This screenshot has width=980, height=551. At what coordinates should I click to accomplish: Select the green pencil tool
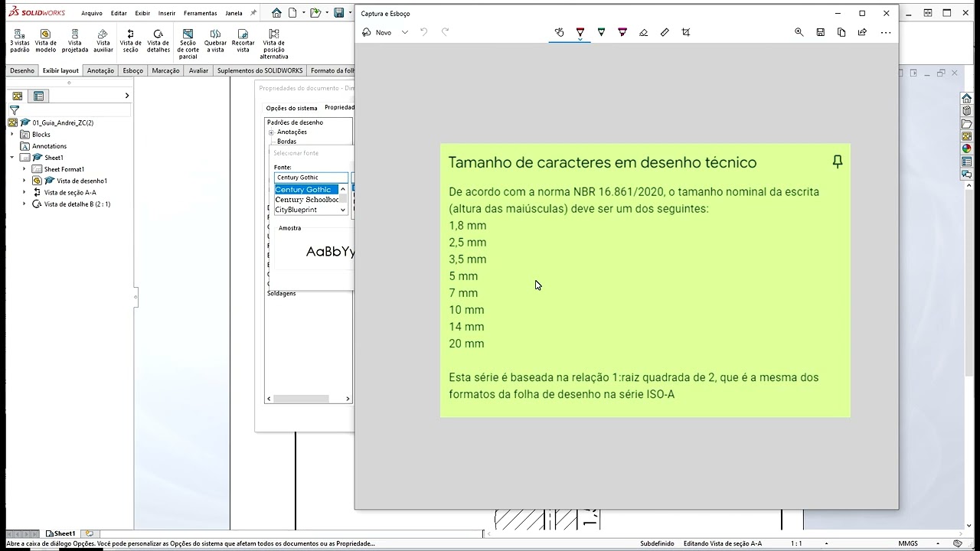pyautogui.click(x=601, y=32)
